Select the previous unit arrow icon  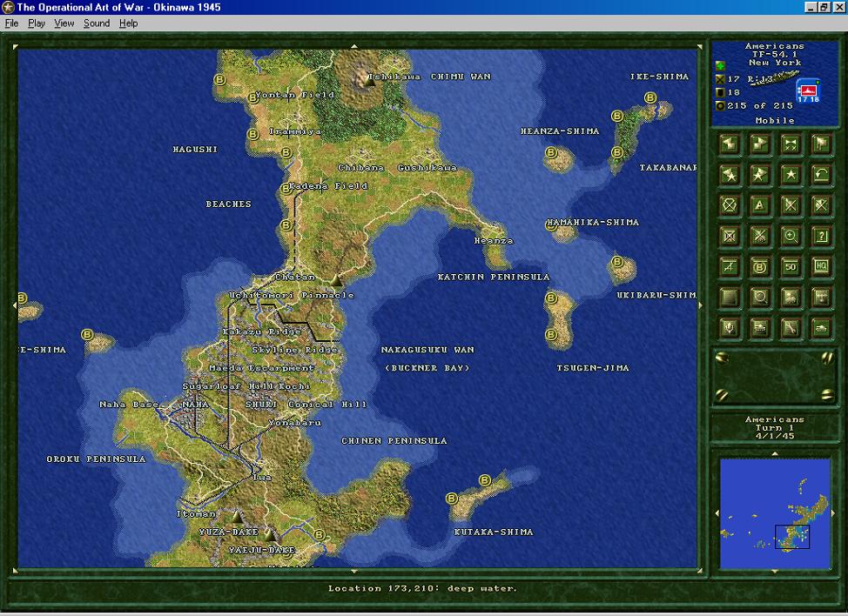[729, 144]
